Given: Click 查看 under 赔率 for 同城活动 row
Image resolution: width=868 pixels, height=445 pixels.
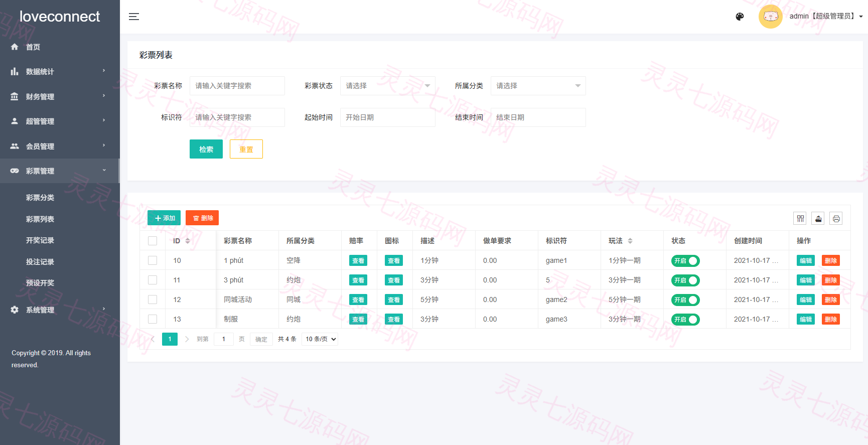Looking at the screenshot, I should [x=358, y=300].
